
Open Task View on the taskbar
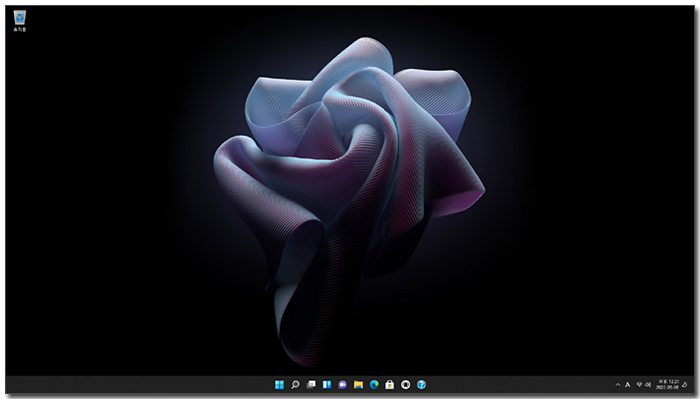click(x=311, y=384)
